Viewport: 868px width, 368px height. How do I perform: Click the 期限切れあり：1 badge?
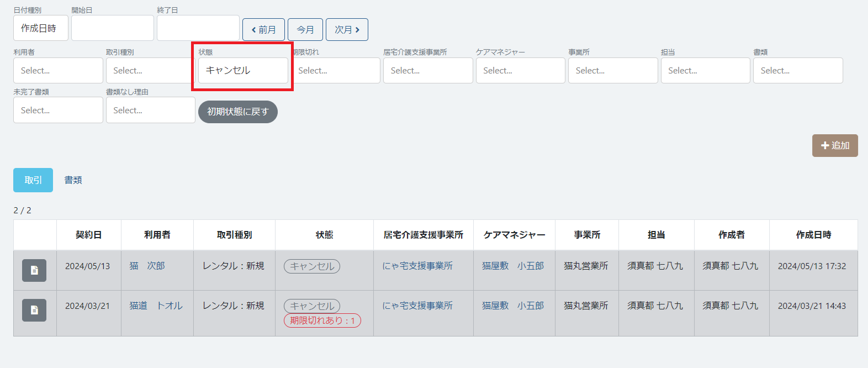point(322,320)
